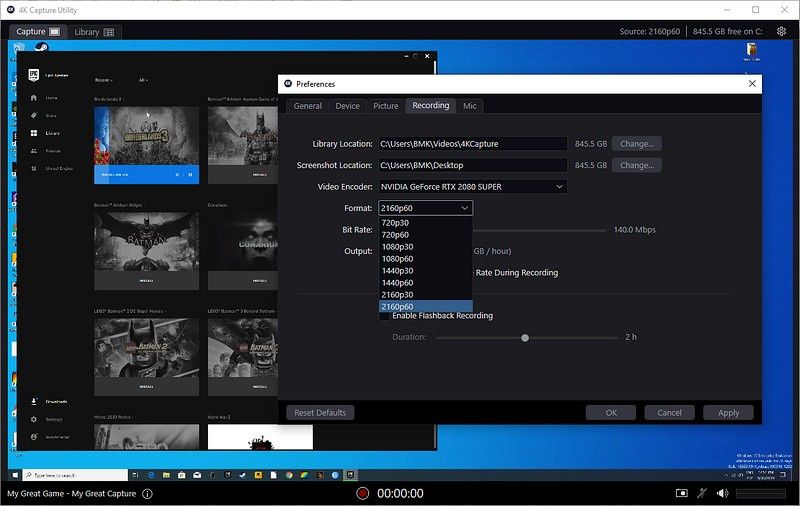Click the Bit Rate slider track
This screenshot has height=506, width=800.
coord(540,230)
